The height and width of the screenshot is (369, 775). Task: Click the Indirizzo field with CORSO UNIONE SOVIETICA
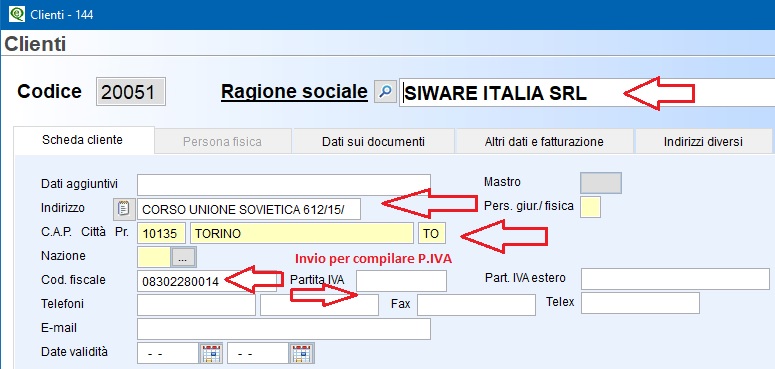249,209
